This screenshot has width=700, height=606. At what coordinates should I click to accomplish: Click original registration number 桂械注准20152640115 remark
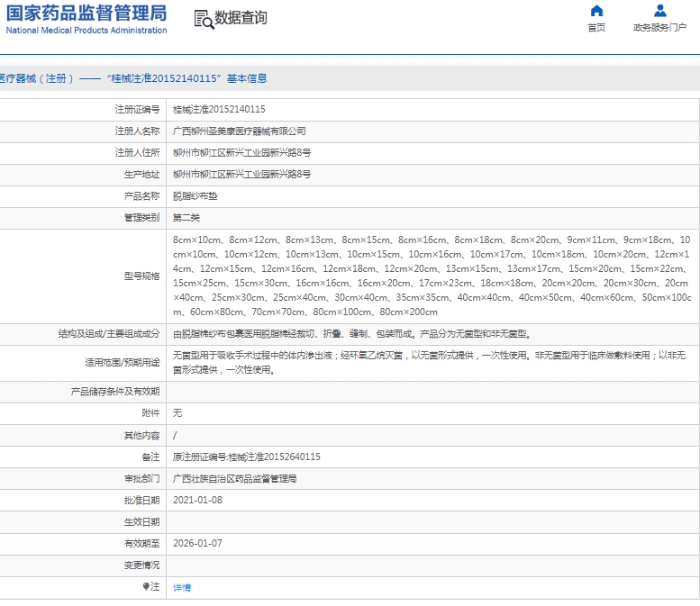click(247, 457)
